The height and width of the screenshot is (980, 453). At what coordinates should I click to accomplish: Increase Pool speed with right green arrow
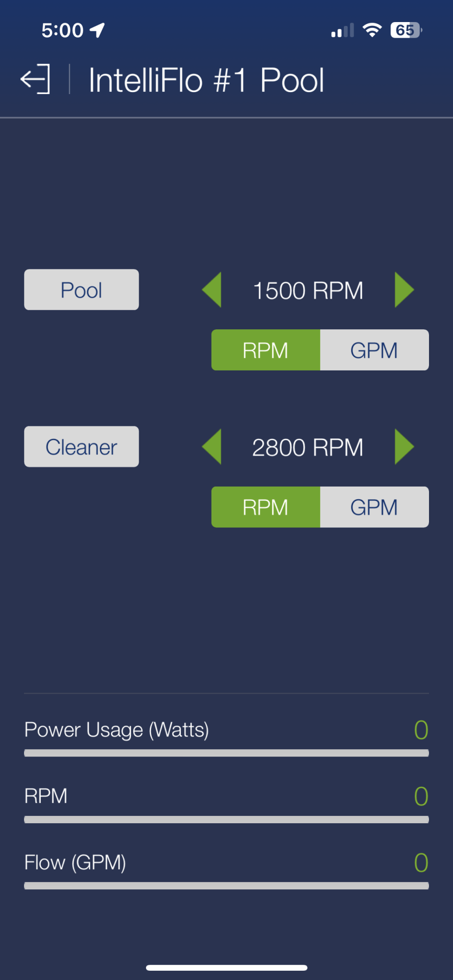click(405, 290)
